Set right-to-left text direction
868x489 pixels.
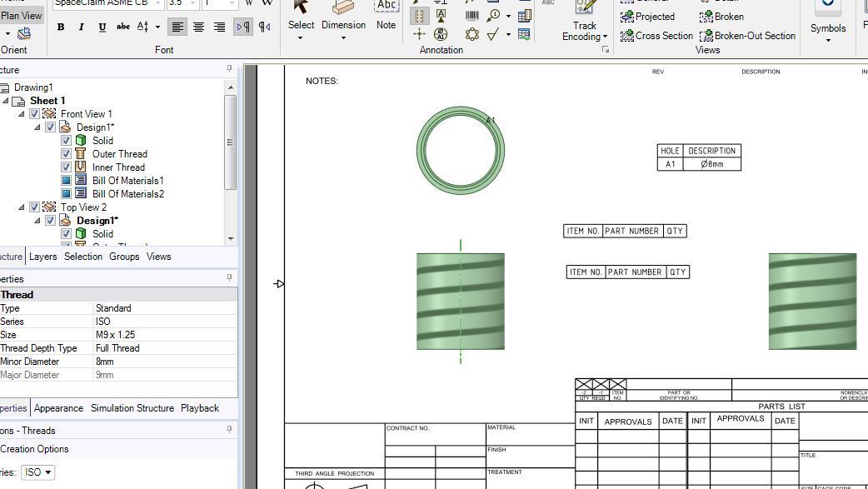tap(265, 27)
